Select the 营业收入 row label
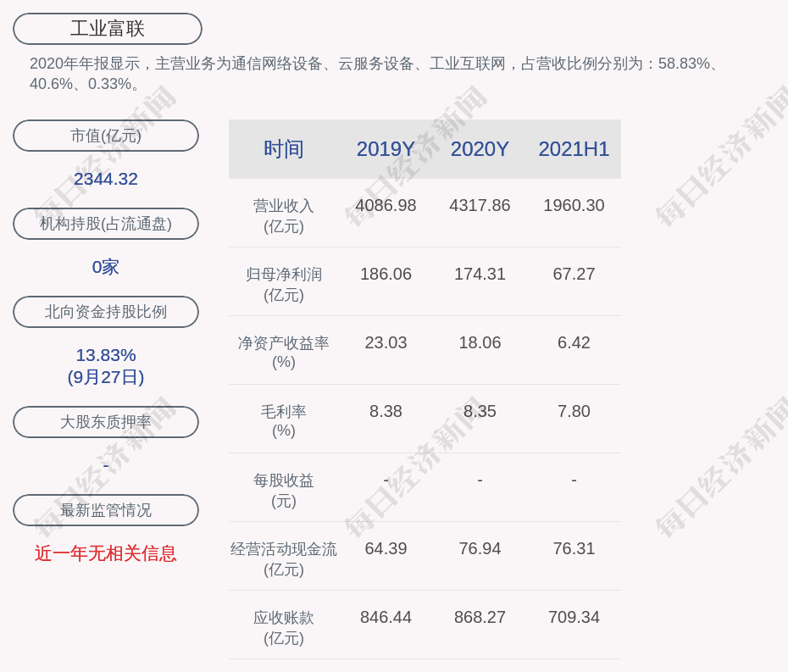Image resolution: width=788 pixels, height=672 pixels. tap(284, 216)
